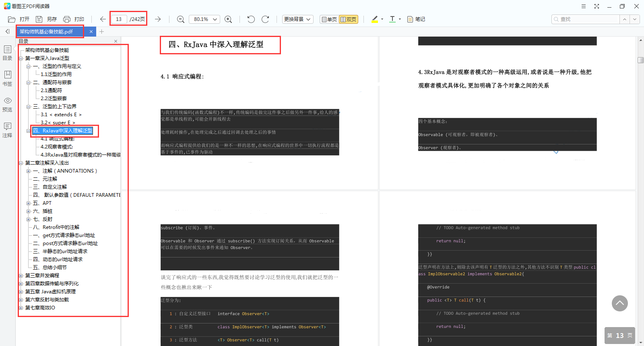The height and width of the screenshot is (346, 644).
Task: Open the 书签 bookmarks panel
Action: pos(7,78)
